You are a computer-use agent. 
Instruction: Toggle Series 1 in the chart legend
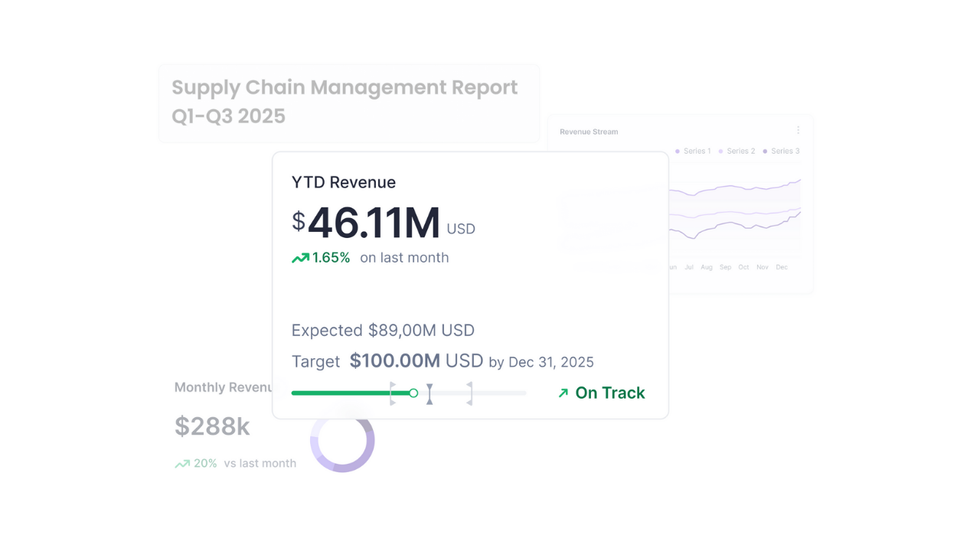tap(693, 152)
